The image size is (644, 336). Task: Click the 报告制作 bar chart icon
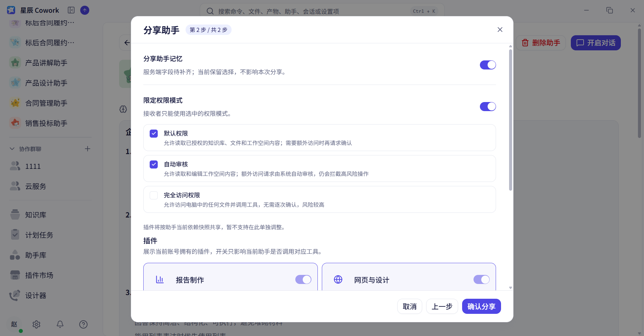(160, 280)
